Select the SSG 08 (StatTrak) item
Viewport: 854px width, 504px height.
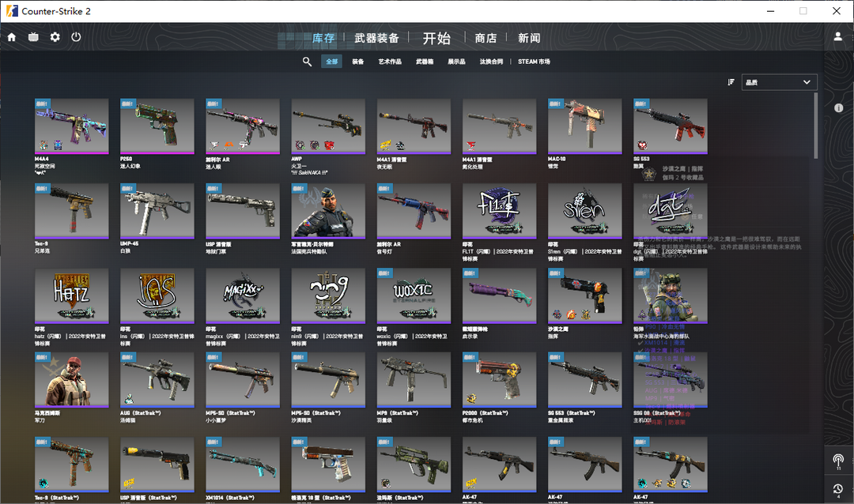click(670, 380)
